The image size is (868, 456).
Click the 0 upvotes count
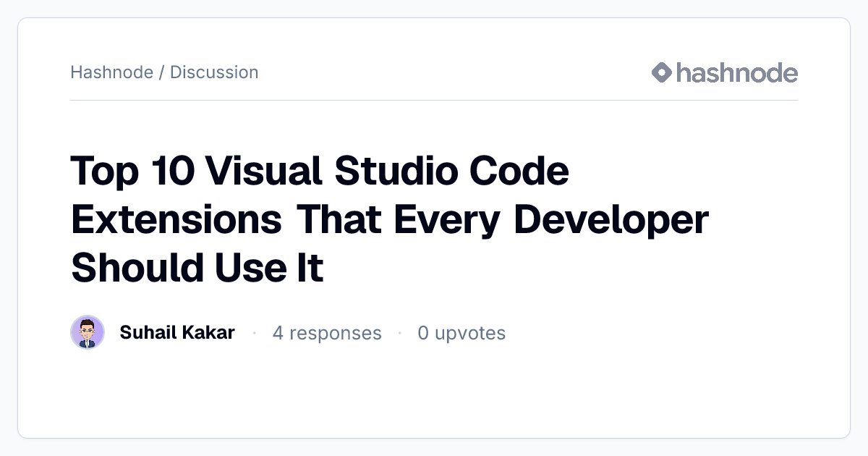point(461,333)
